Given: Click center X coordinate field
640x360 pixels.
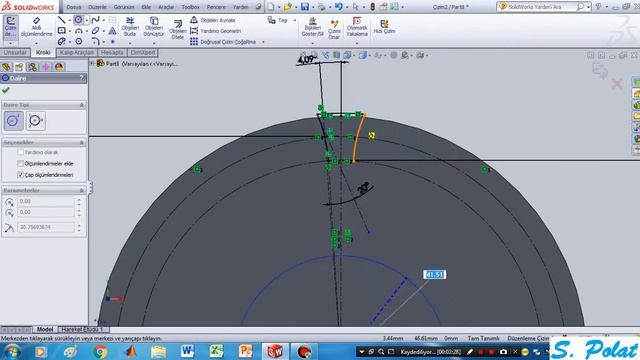Looking at the screenshot, I should click(45, 201).
